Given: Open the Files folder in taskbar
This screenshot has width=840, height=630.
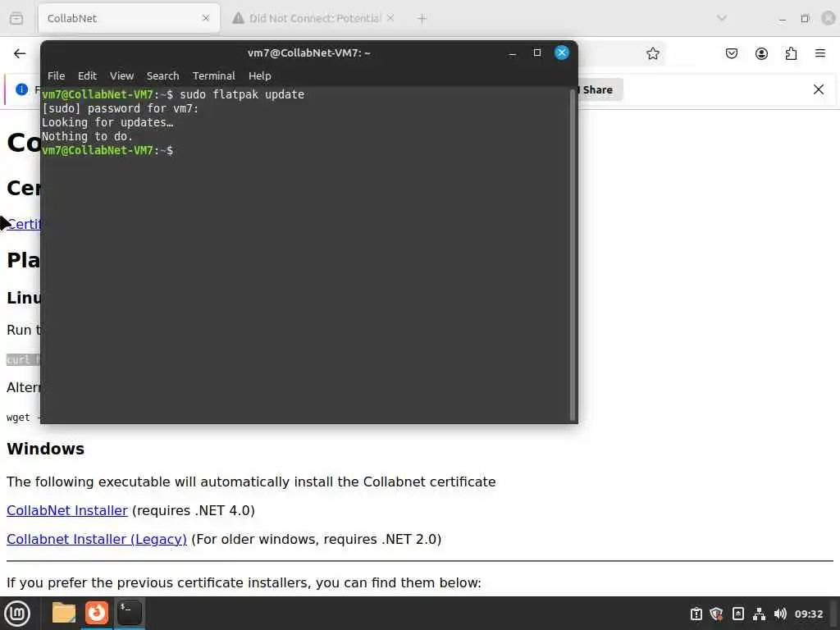Looking at the screenshot, I should (x=63, y=613).
